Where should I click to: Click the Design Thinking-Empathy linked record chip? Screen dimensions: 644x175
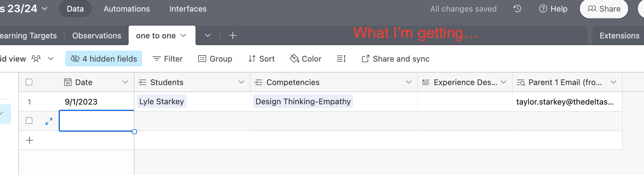click(x=303, y=102)
